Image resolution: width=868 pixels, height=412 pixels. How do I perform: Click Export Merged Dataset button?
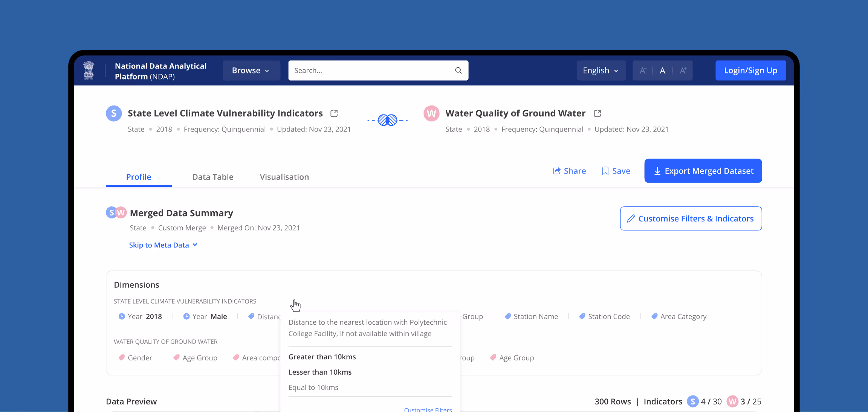[x=703, y=171]
